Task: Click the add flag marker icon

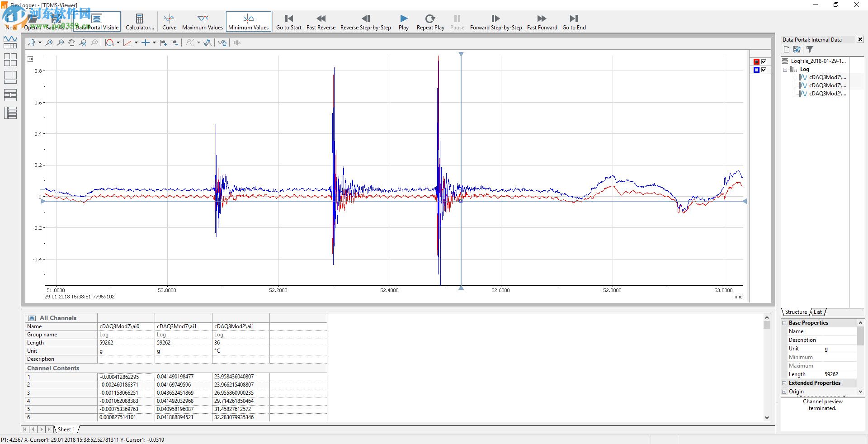Action: point(164,43)
